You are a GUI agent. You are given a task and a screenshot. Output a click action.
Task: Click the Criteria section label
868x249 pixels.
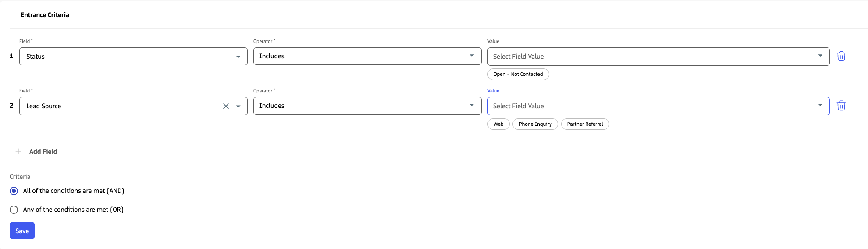click(x=20, y=177)
